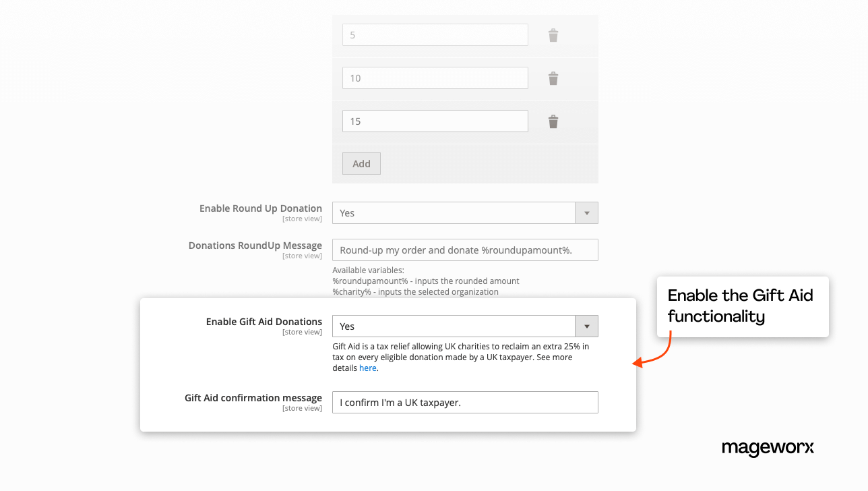Click the Gift Aid functionality callout box
This screenshot has height=491, width=868.
tap(741, 306)
